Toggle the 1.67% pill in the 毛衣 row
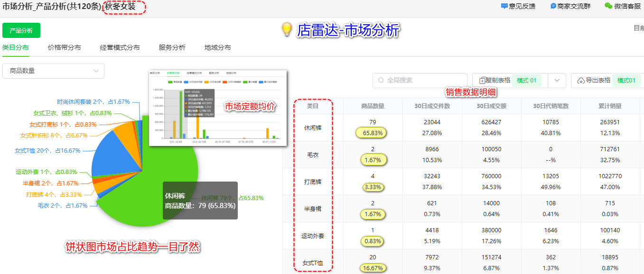Screen dimensions: 644x274 pyautogui.click(x=373, y=160)
